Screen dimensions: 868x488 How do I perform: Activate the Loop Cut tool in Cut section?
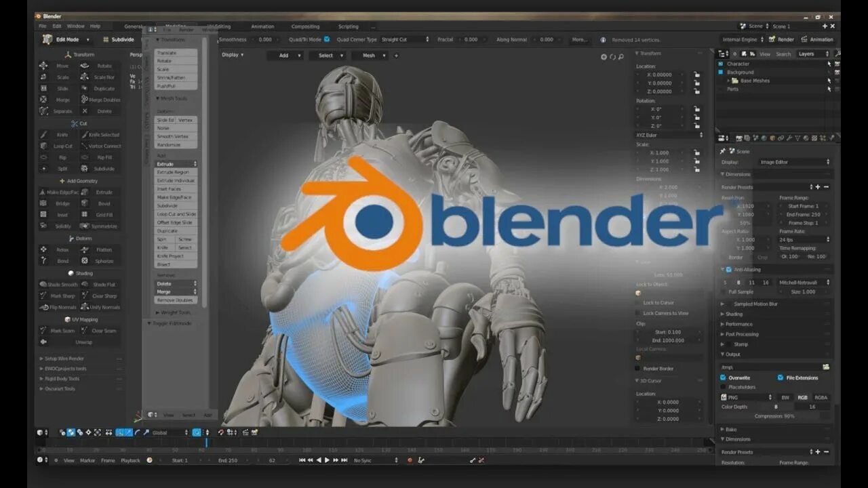[58, 146]
